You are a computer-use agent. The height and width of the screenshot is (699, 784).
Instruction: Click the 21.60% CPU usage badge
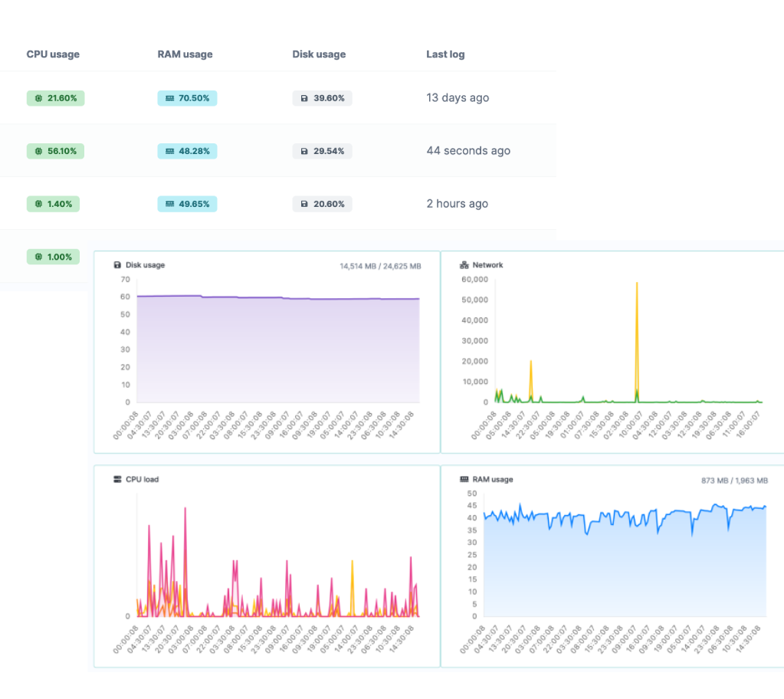click(55, 98)
